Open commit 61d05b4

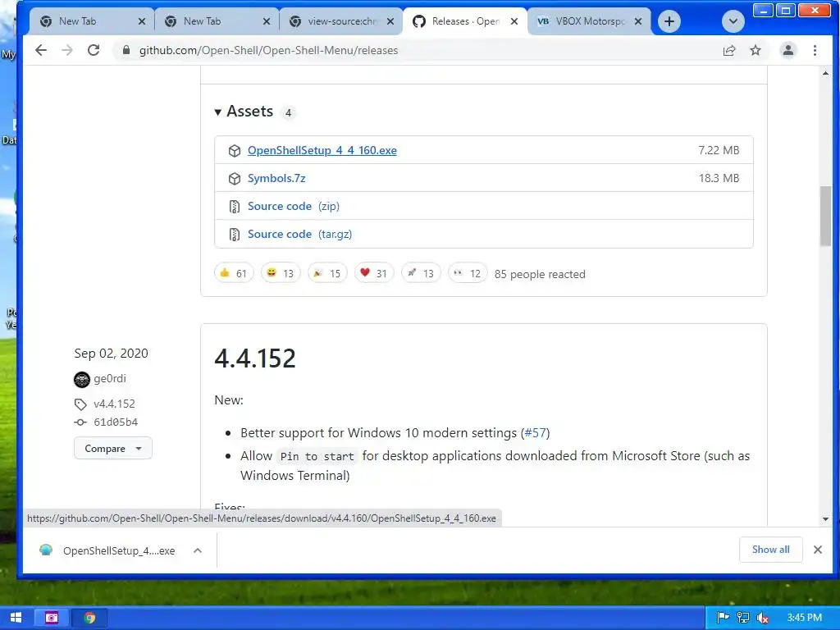[x=116, y=422]
